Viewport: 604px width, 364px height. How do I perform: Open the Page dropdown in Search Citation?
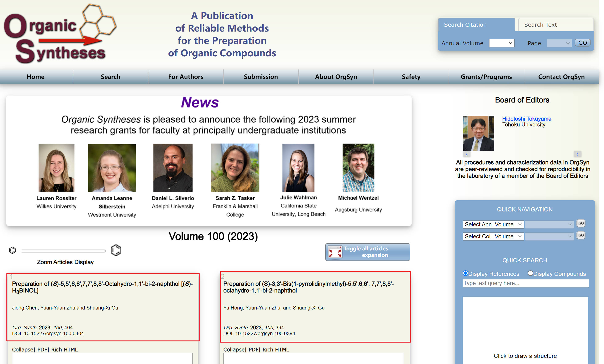click(559, 43)
